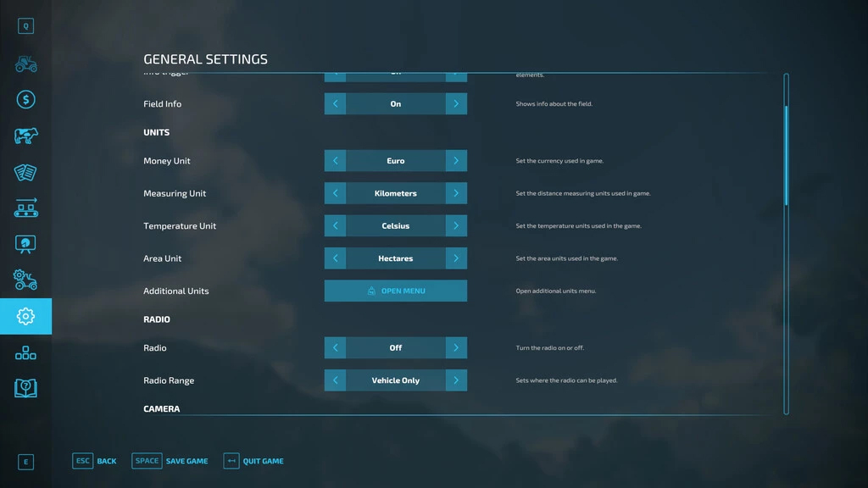Open the finances dollar sign page
Viewport: 868px width, 488px height.
coord(25,100)
